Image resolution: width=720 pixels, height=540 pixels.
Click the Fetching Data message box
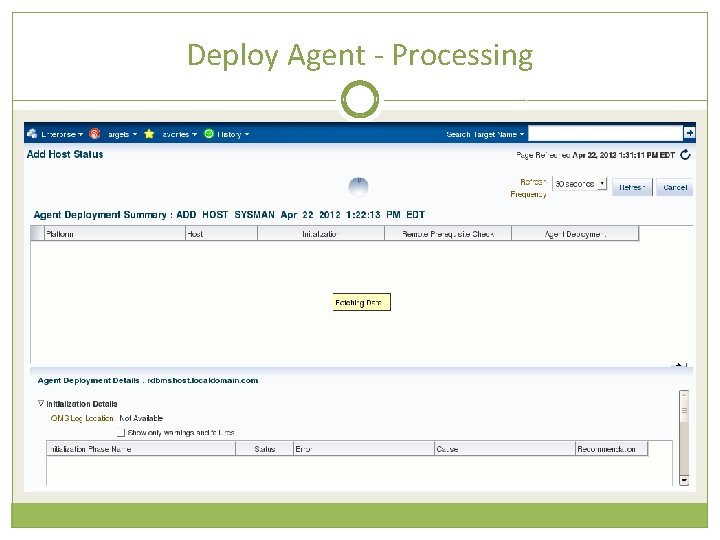[x=361, y=302]
